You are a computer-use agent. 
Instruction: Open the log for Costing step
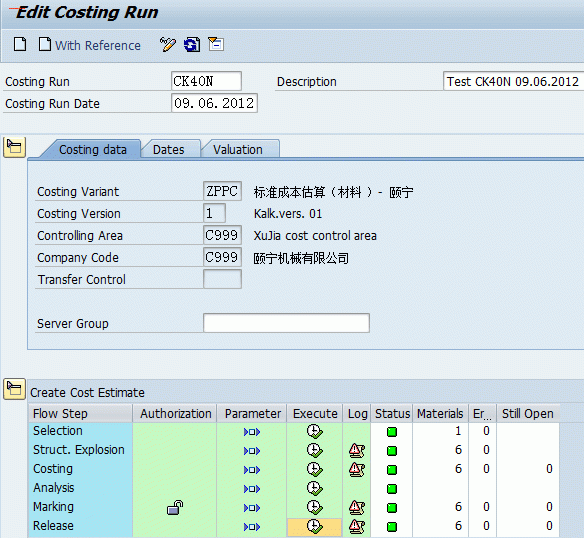click(x=356, y=469)
